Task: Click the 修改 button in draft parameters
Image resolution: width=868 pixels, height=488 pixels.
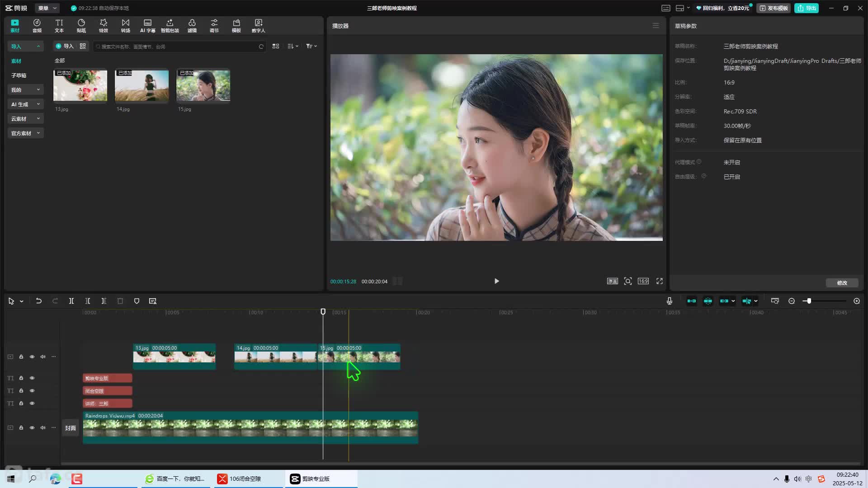Action: [842, 283]
